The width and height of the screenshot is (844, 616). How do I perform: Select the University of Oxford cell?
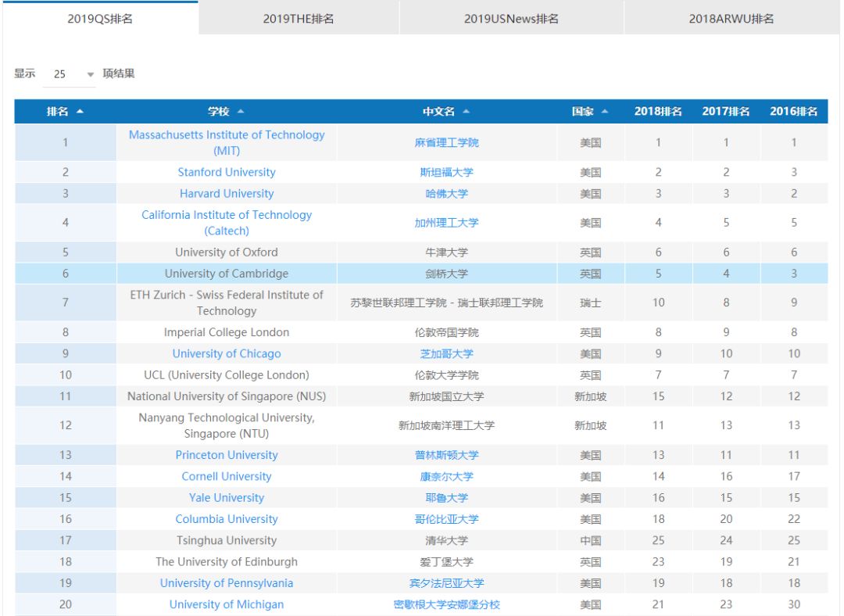click(227, 252)
